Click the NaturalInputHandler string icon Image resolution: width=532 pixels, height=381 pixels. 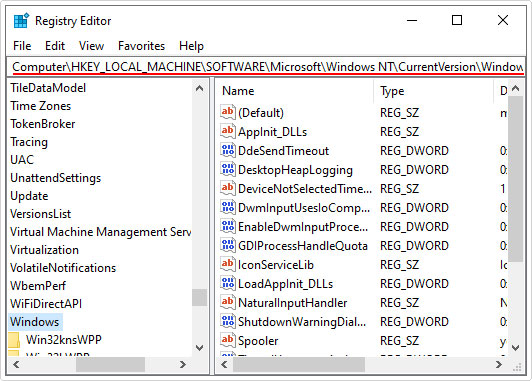(228, 302)
